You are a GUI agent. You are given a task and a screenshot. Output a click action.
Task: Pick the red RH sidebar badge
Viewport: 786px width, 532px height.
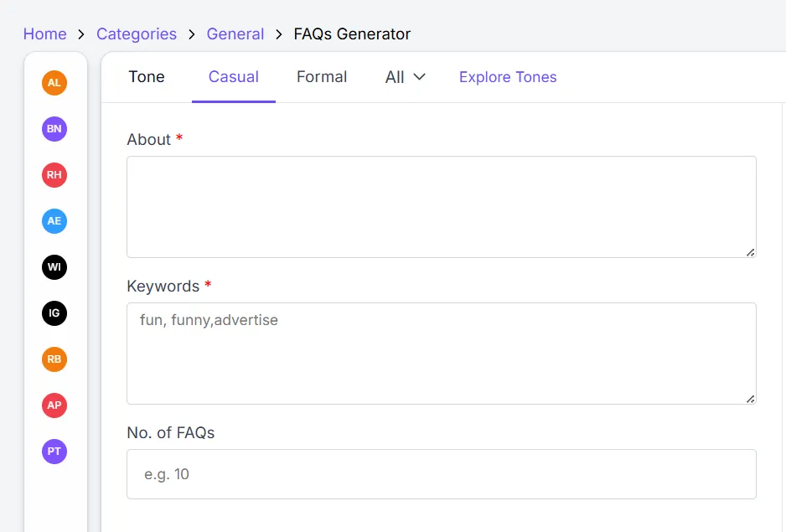click(54, 175)
